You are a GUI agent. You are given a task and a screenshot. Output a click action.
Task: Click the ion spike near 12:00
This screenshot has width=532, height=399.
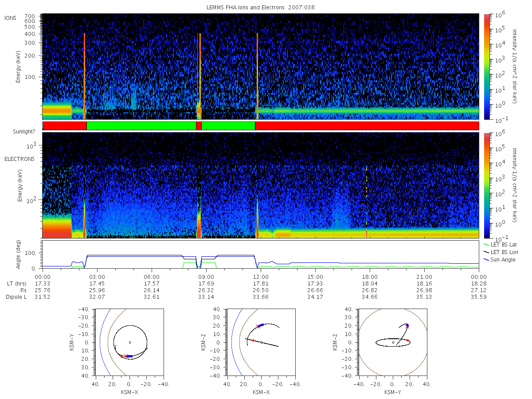click(257, 75)
